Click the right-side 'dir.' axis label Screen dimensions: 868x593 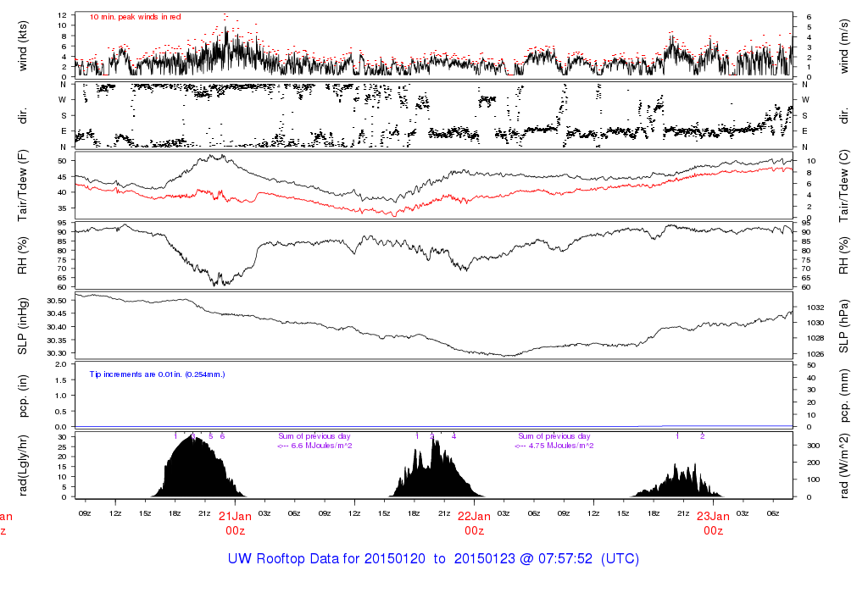[845, 114]
